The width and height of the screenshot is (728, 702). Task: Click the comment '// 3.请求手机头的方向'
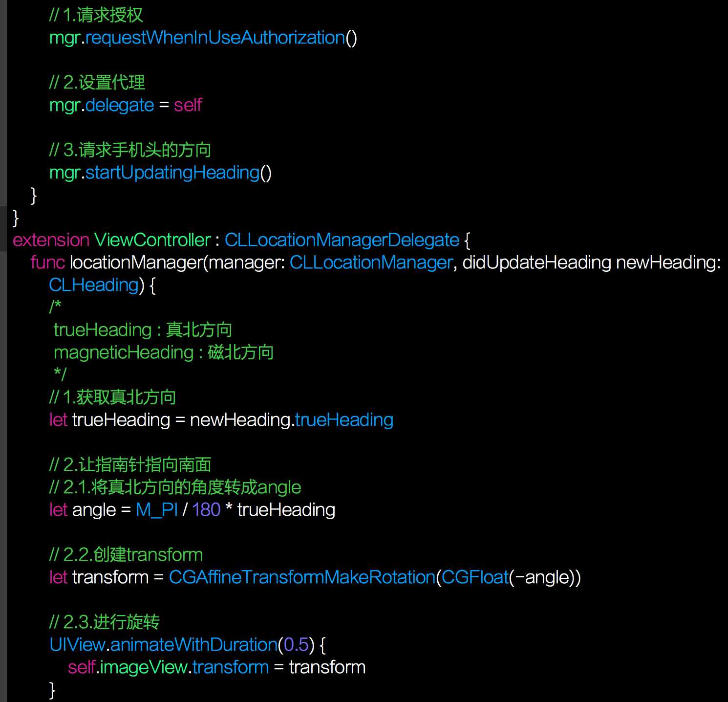click(130, 150)
